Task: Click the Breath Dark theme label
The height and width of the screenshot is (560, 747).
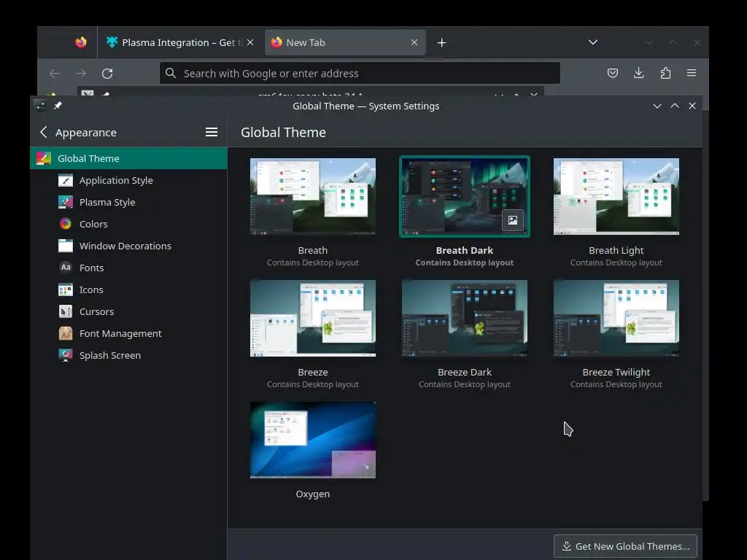Action: coord(465,251)
